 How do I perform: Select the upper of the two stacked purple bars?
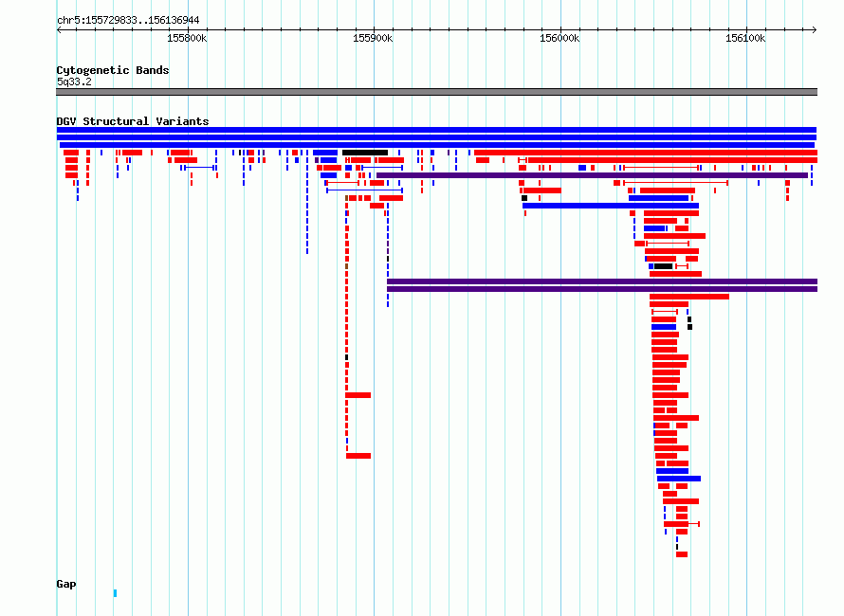pos(602,281)
